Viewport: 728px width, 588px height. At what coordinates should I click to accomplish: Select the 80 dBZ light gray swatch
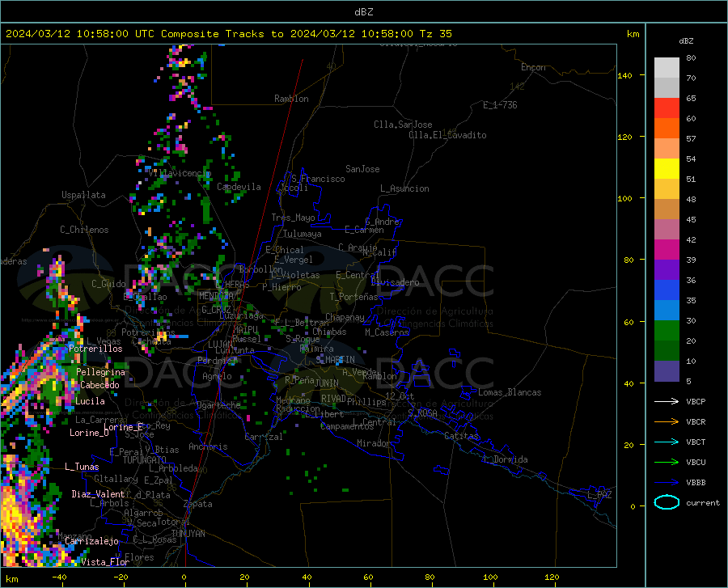[667, 68]
